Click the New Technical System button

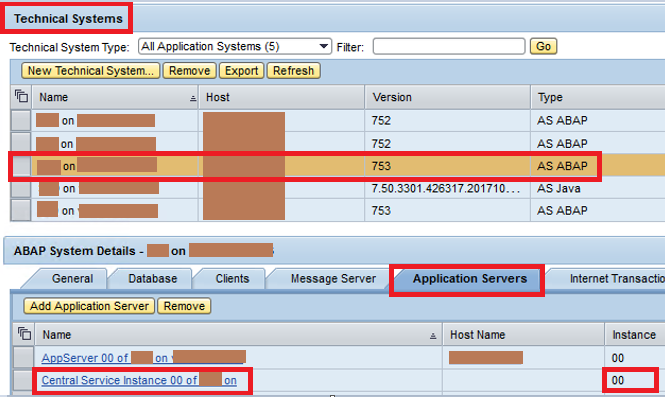91,70
